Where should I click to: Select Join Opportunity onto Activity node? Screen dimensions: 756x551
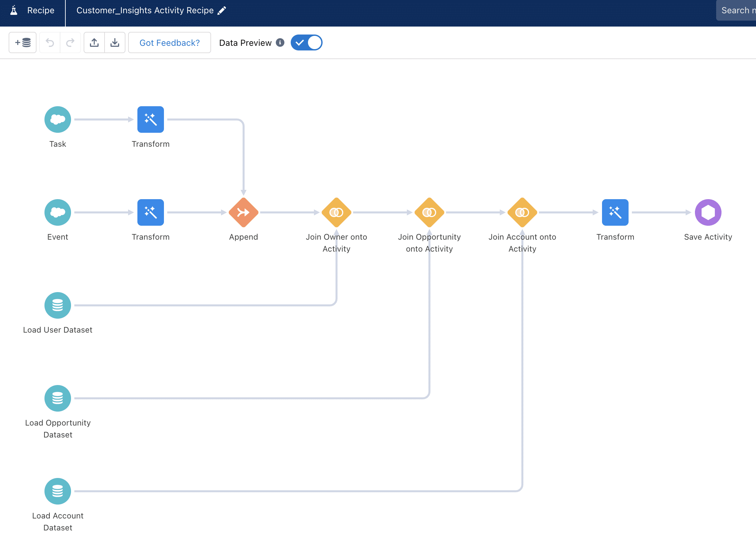pyautogui.click(x=429, y=212)
